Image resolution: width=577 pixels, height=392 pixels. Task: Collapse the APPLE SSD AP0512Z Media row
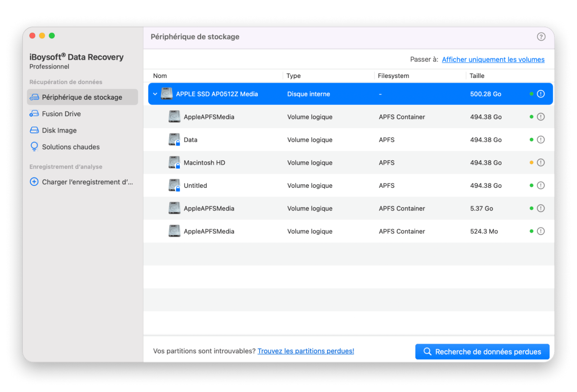[155, 94]
